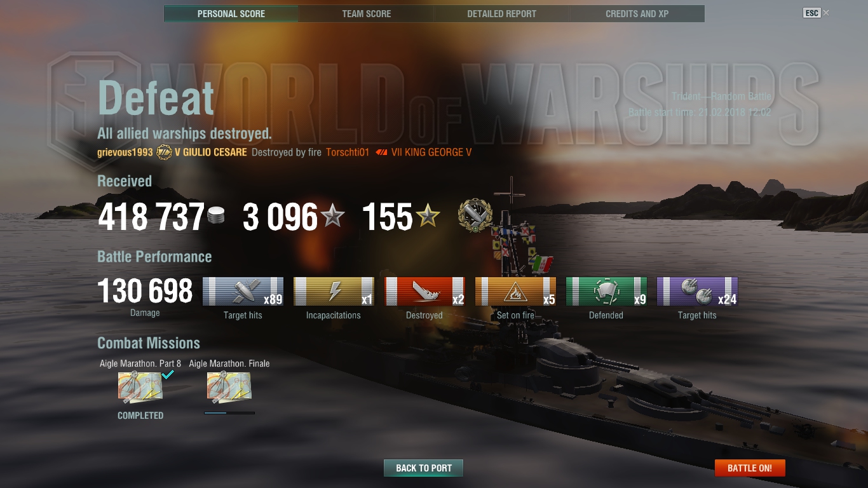
Task: Click the main battery Target hits ribbon
Action: pos(243,292)
